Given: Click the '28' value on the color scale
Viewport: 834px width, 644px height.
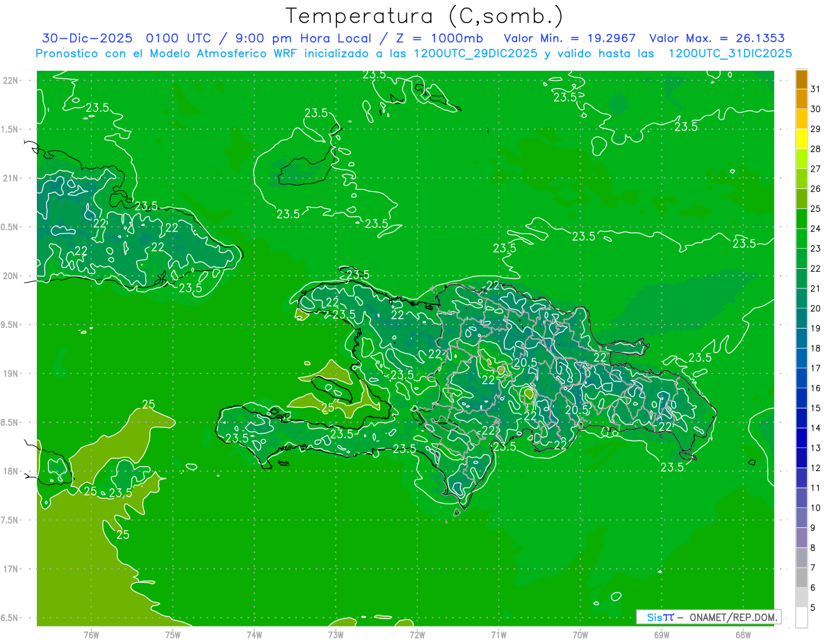Looking at the screenshot, I should click(815, 149).
